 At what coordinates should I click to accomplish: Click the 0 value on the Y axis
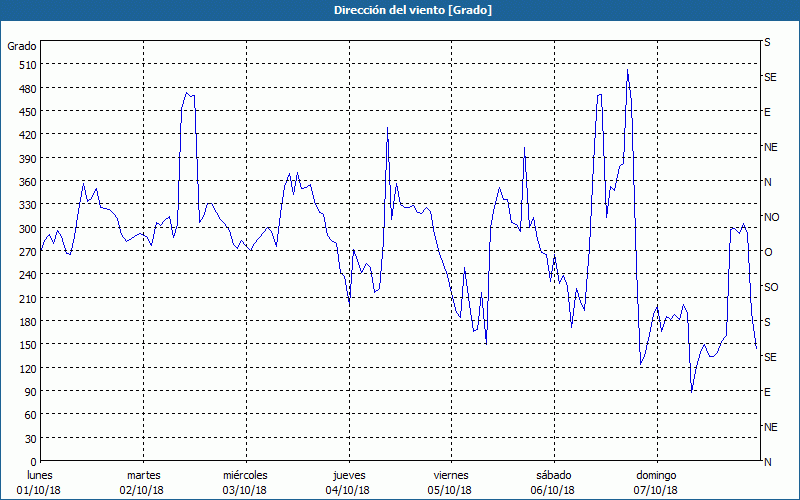(34, 462)
